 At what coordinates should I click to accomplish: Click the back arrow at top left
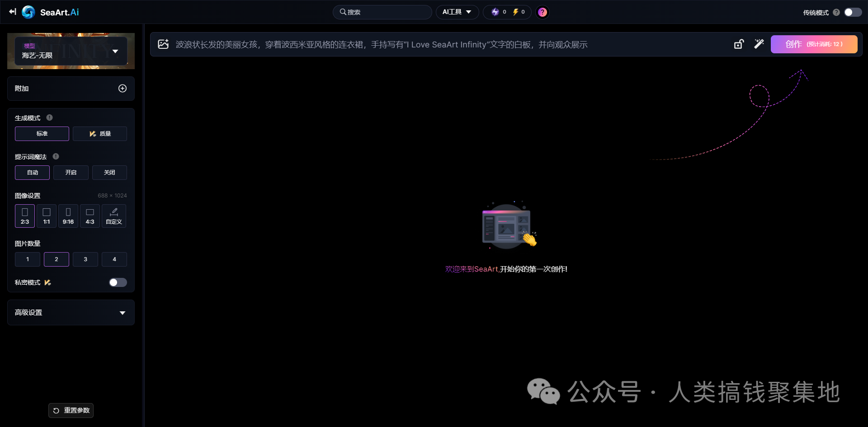coord(12,12)
